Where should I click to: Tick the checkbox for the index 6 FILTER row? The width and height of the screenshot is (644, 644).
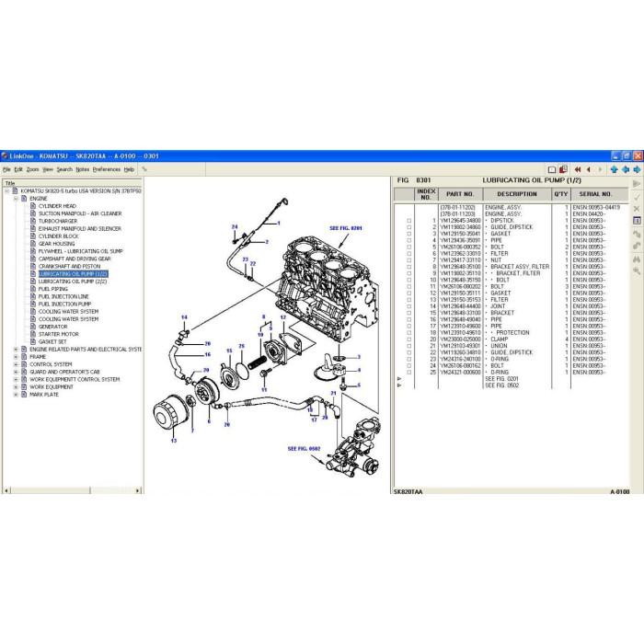[x=408, y=254]
